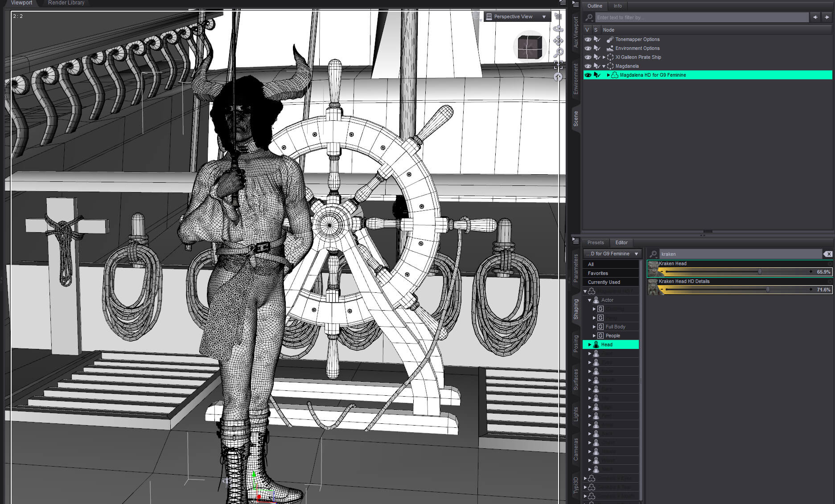This screenshot has height=504, width=835.
Task: Click Kraken Head morph thumbnail
Action: coord(653,269)
